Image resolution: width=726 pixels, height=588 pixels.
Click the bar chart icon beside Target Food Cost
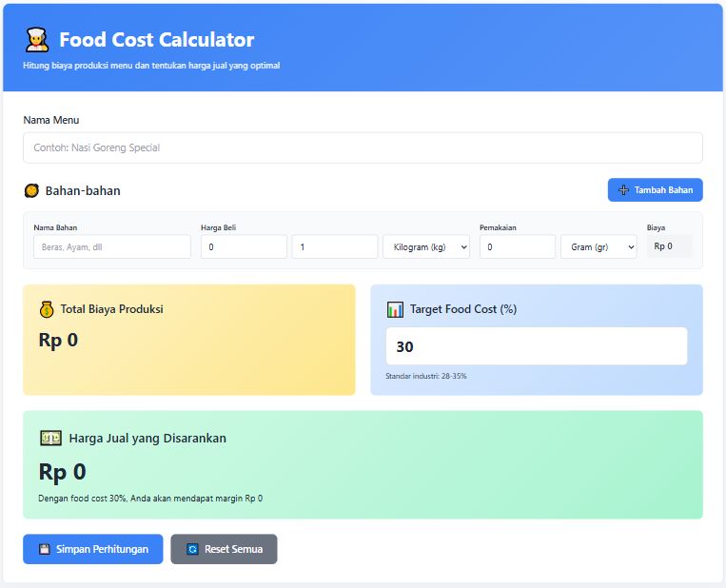(x=395, y=309)
